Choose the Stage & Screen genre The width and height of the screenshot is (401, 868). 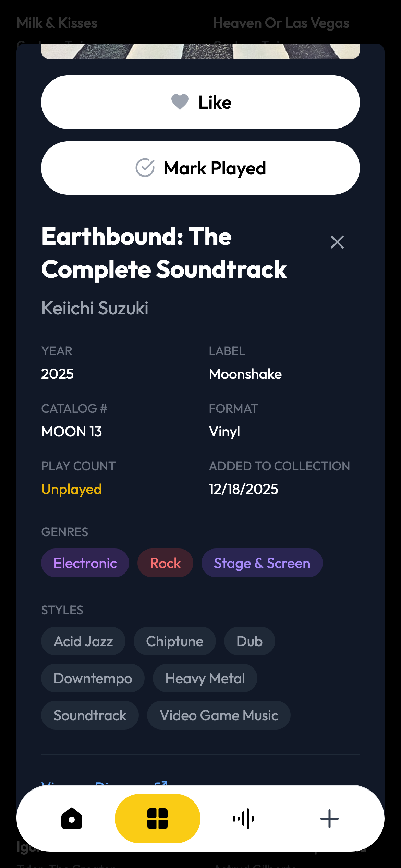click(x=262, y=563)
